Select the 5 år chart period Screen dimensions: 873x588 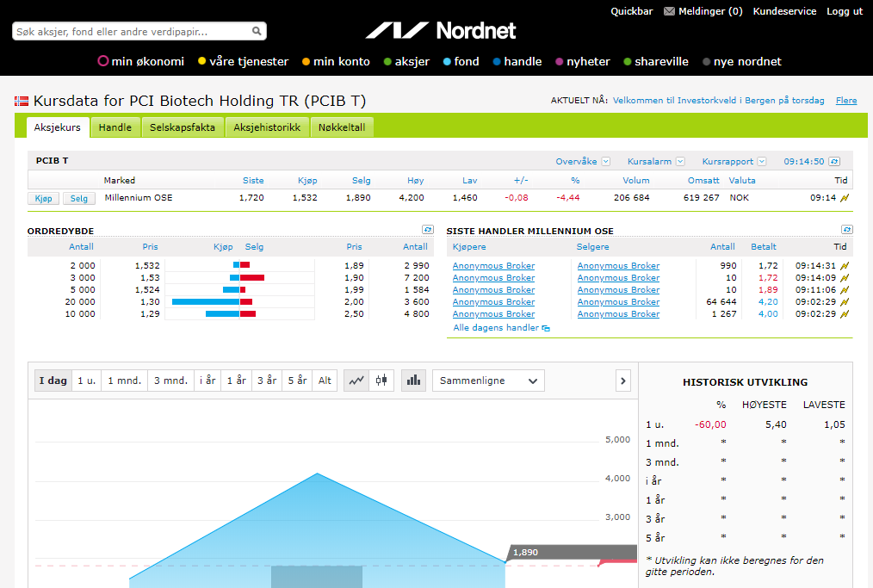coord(297,381)
